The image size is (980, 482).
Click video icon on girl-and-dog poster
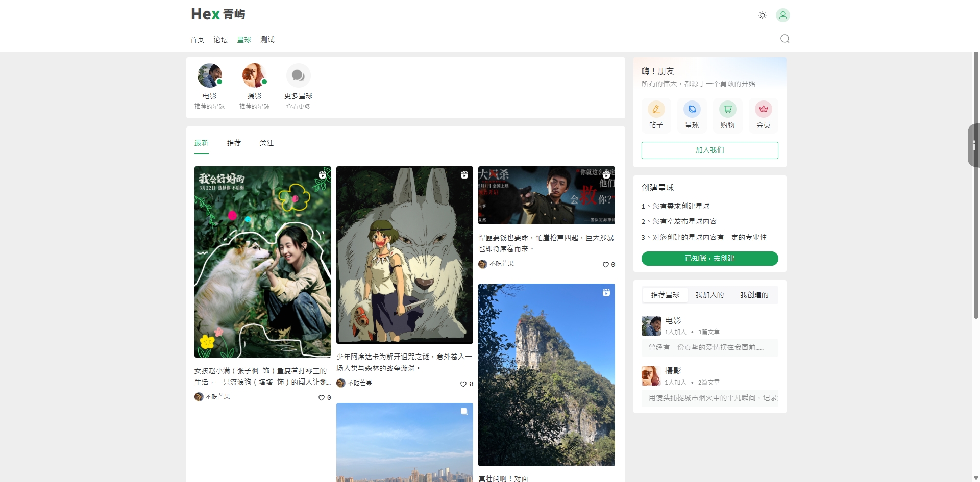(323, 175)
